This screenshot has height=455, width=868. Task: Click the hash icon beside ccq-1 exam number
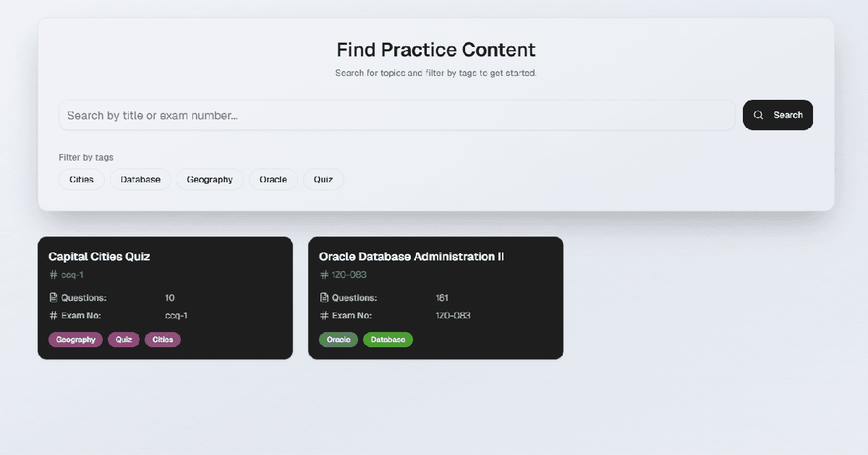coord(52,275)
